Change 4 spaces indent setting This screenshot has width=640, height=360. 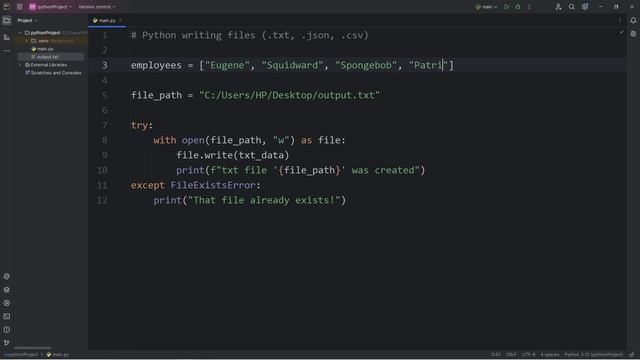(x=550, y=355)
